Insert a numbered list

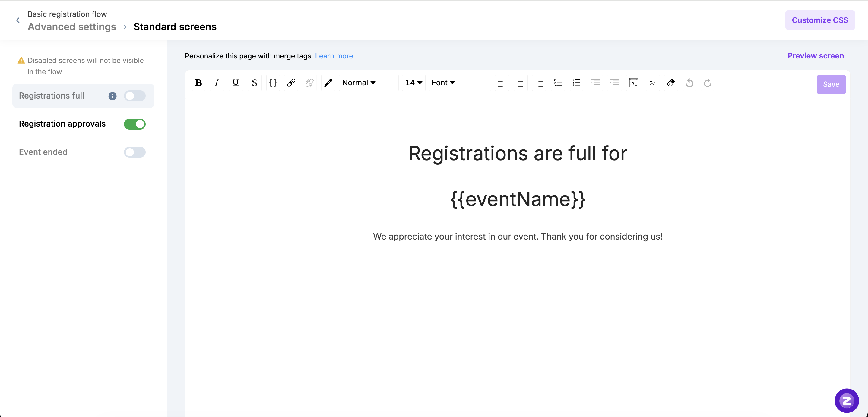(576, 83)
